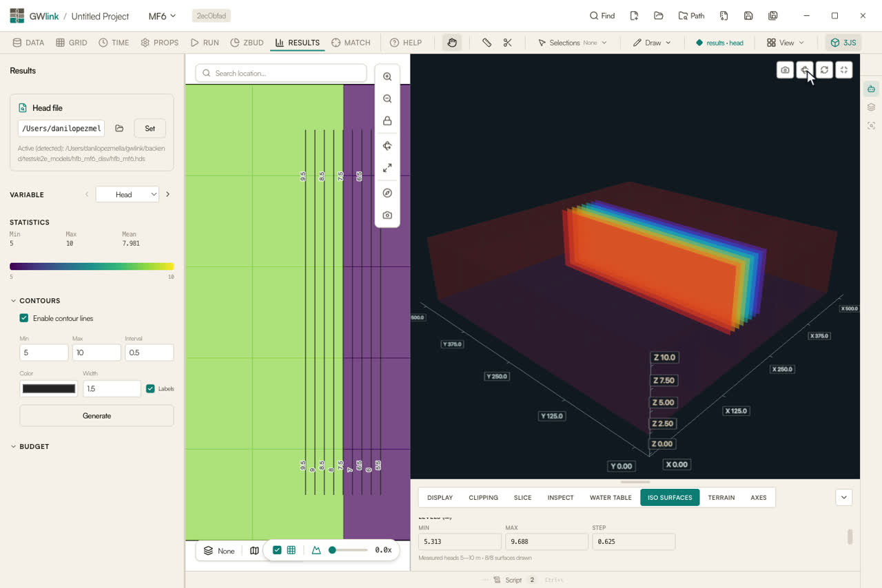Activate the ruler measure tool
This screenshot has width=882, height=588.
pos(486,43)
